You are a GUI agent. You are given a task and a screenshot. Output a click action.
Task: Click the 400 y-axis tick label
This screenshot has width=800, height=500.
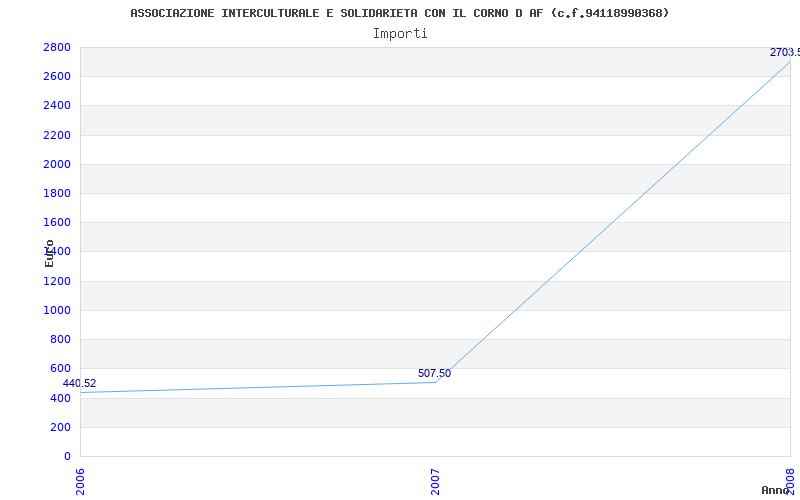coord(60,398)
